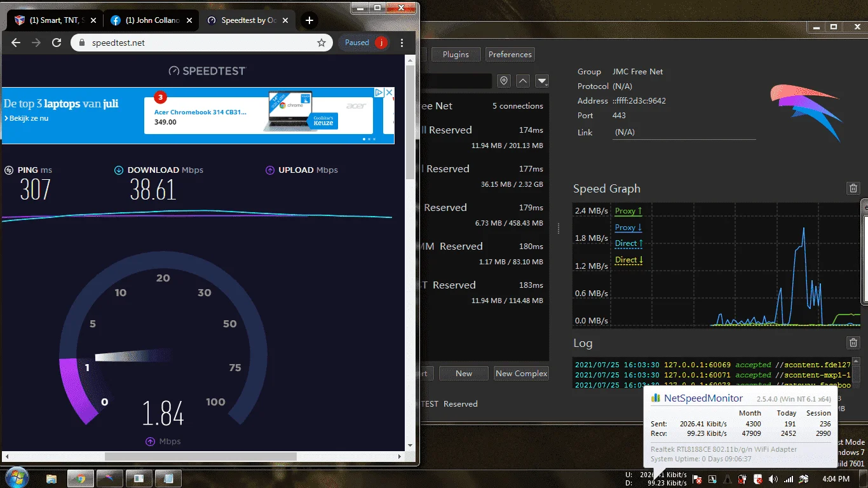Toggle Direct upload line in graph legend

point(629,243)
